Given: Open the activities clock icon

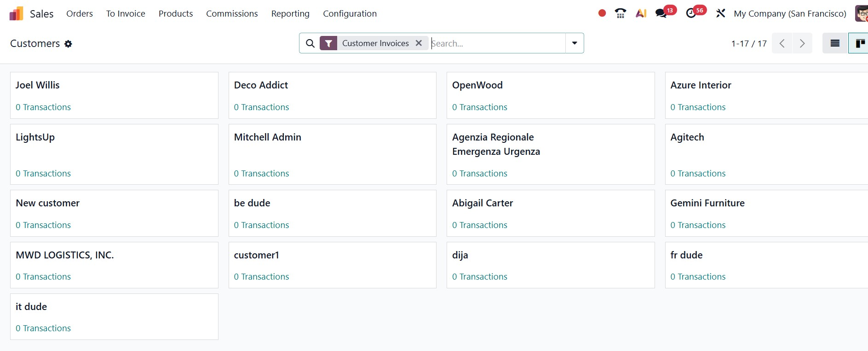Looking at the screenshot, I should click(691, 13).
